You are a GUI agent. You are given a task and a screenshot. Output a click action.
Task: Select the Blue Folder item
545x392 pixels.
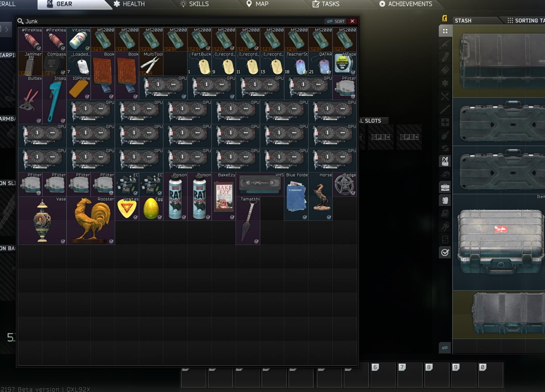[x=296, y=196]
